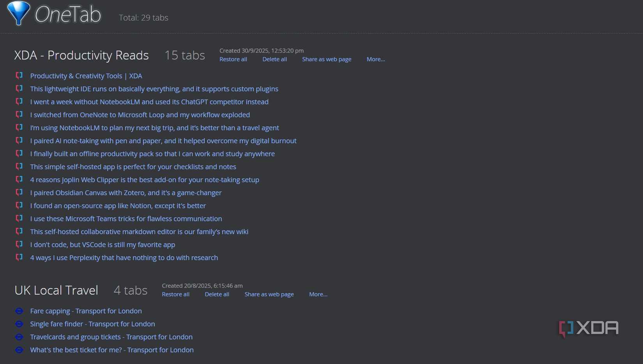Click the TfL roundel beside "Fare capping"
This screenshot has height=364, width=643.
pyautogui.click(x=19, y=311)
